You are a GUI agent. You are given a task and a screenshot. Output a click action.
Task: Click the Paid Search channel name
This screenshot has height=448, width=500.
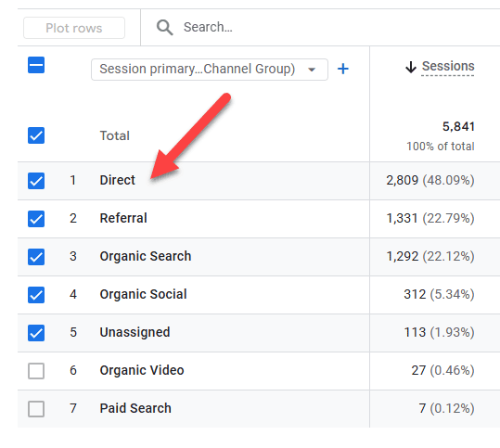coord(135,408)
